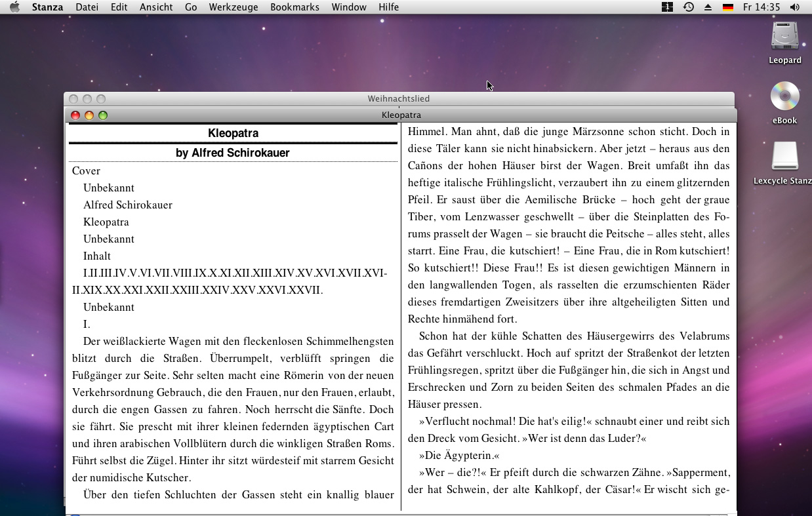The height and width of the screenshot is (516, 812).
Task: Open the Bookmarks menu
Action: (x=294, y=7)
